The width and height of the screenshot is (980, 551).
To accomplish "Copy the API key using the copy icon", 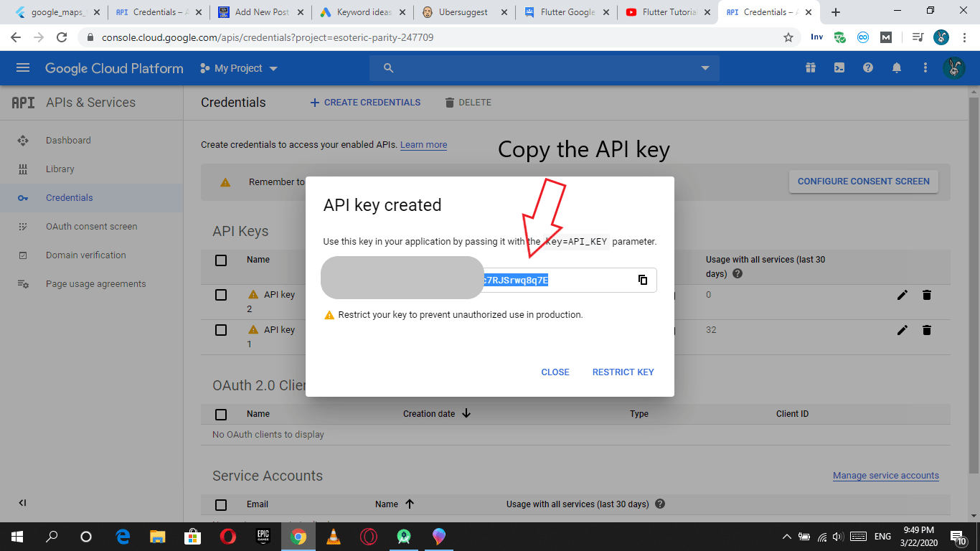I will click(642, 280).
